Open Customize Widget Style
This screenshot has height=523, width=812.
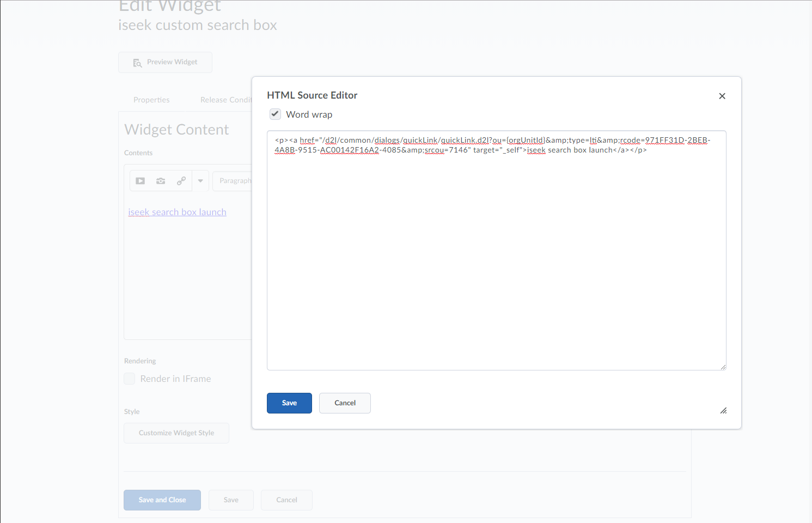176,433
